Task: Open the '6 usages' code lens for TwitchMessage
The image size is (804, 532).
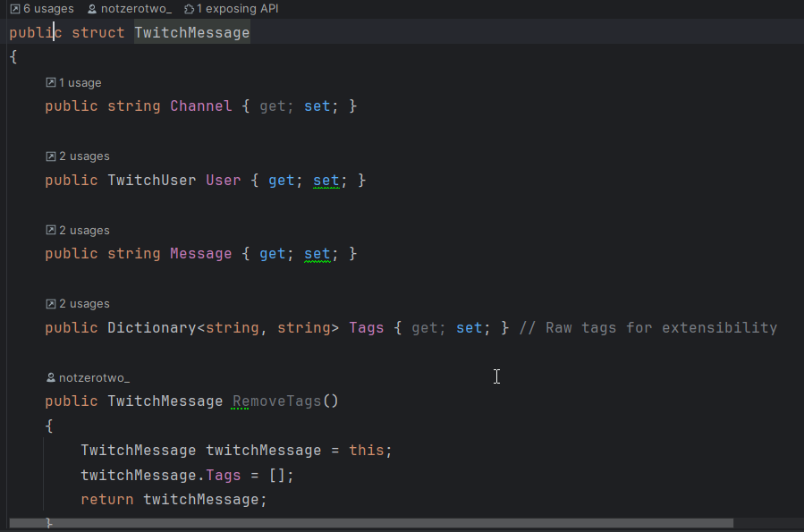Action: pos(48,9)
